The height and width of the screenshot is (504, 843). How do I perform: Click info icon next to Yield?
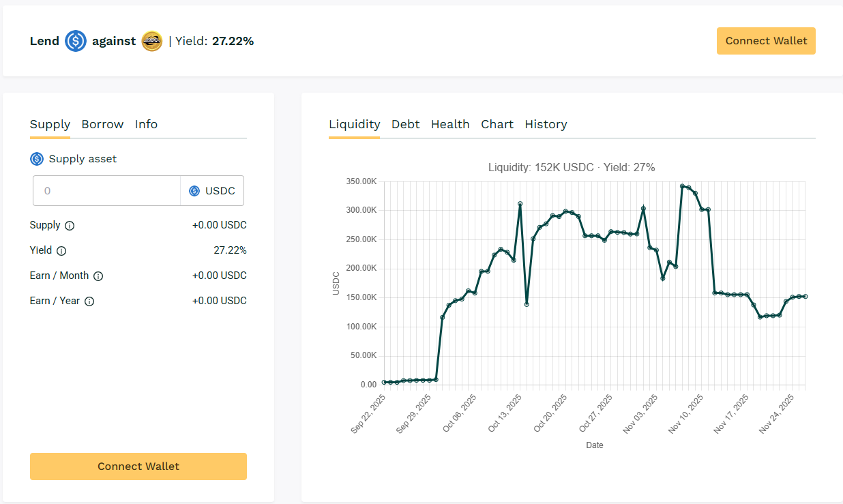coord(61,251)
